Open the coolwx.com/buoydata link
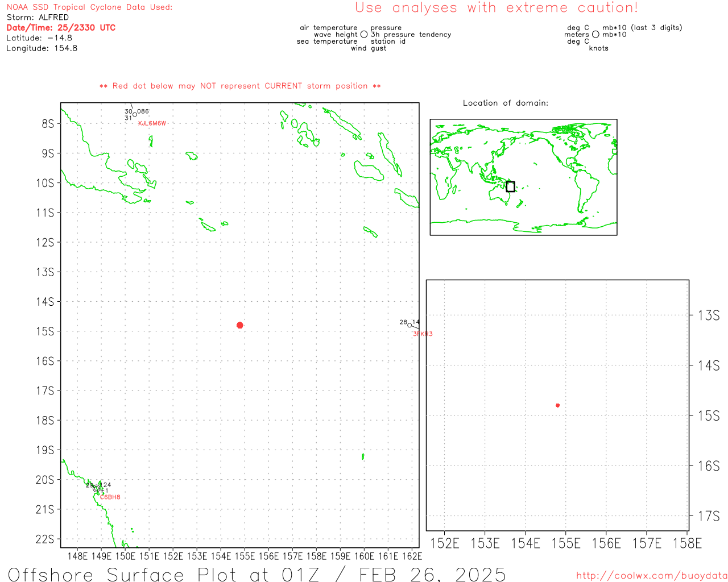 click(x=651, y=576)
